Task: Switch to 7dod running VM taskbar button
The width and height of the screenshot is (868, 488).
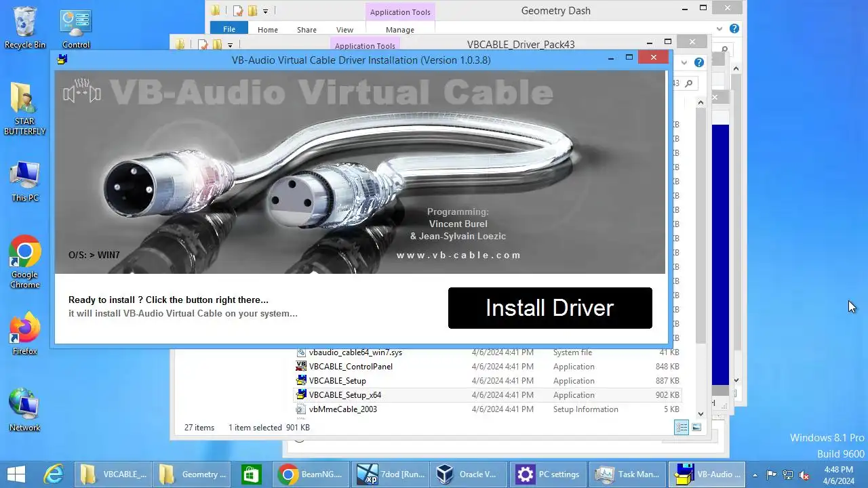Action: pyautogui.click(x=391, y=474)
